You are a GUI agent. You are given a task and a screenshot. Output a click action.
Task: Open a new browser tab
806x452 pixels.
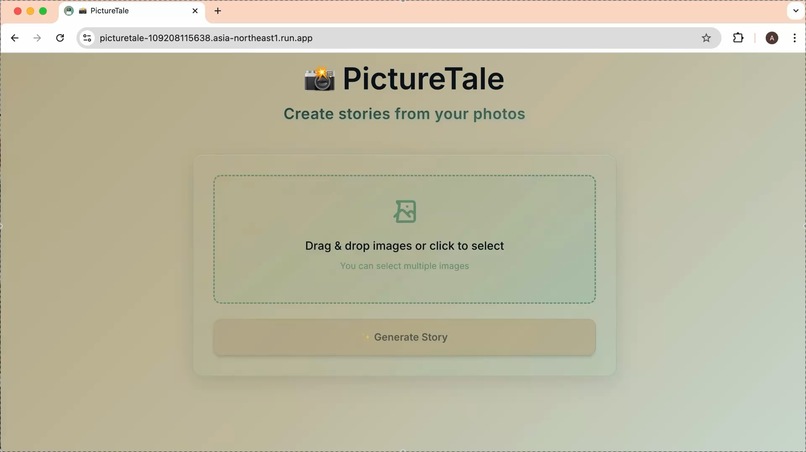coord(217,11)
